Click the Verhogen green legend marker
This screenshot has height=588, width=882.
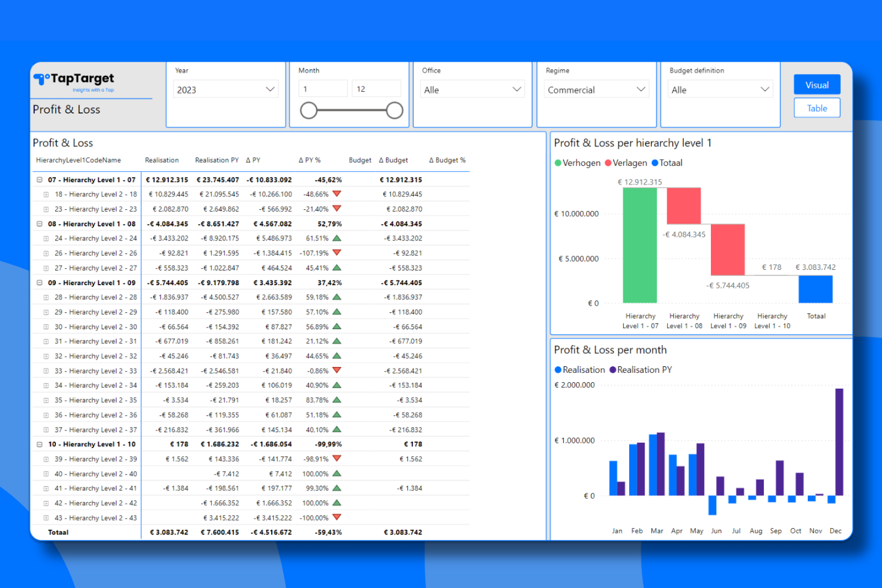coord(558,163)
